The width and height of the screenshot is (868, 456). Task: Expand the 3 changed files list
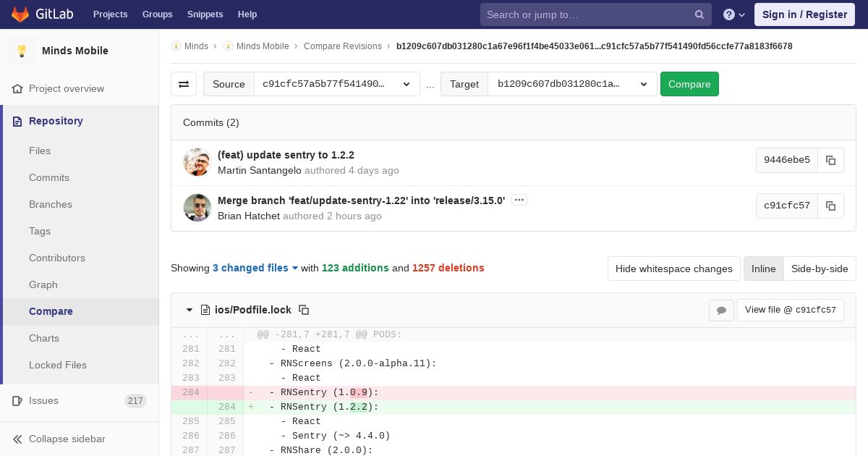[x=255, y=268]
